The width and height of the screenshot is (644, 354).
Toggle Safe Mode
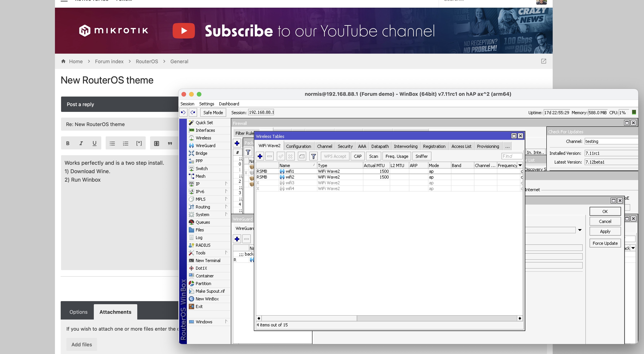coord(213,112)
